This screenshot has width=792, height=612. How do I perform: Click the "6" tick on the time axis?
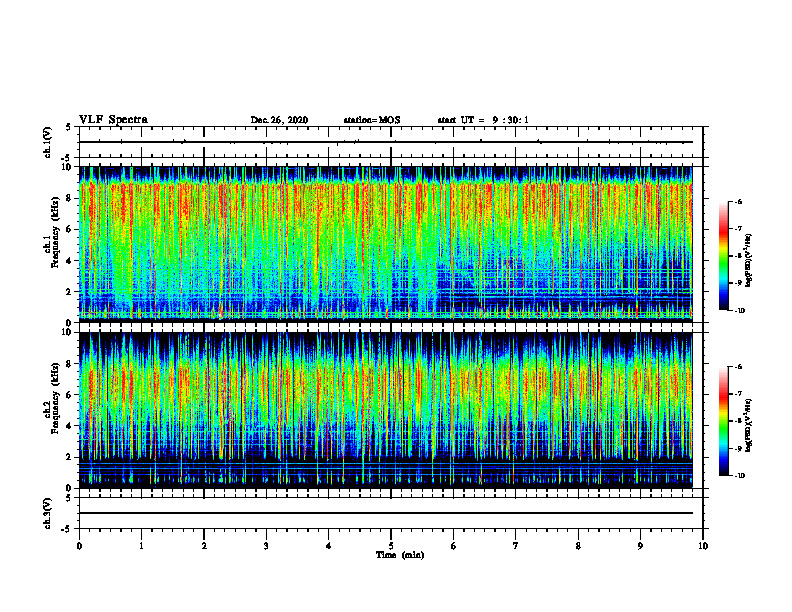(454, 546)
